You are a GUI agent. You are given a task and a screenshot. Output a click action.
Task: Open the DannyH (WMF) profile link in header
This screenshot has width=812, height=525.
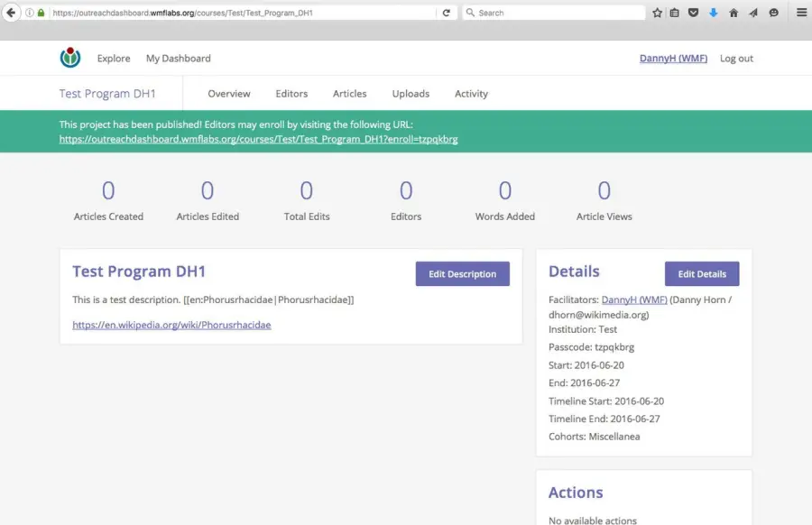click(673, 59)
